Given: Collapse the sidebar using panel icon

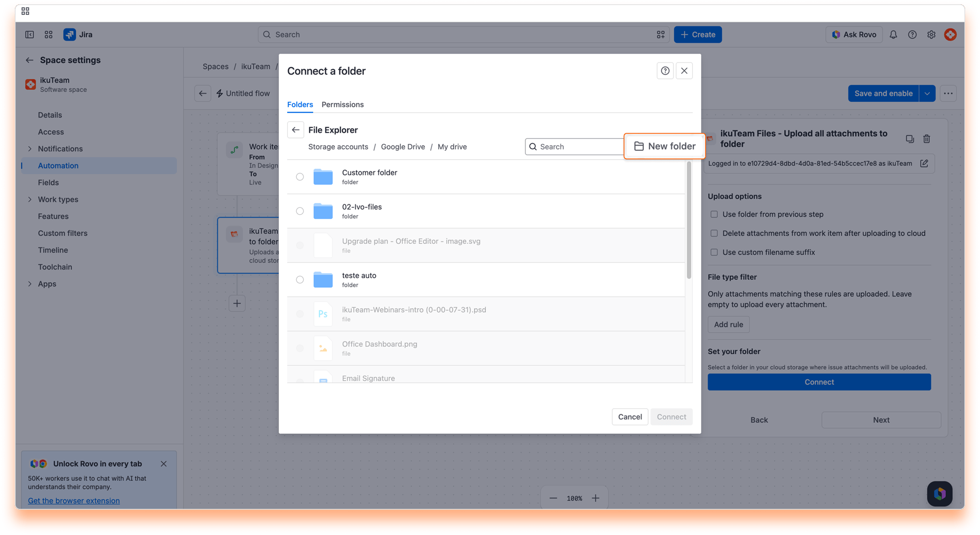Looking at the screenshot, I should (x=30, y=35).
